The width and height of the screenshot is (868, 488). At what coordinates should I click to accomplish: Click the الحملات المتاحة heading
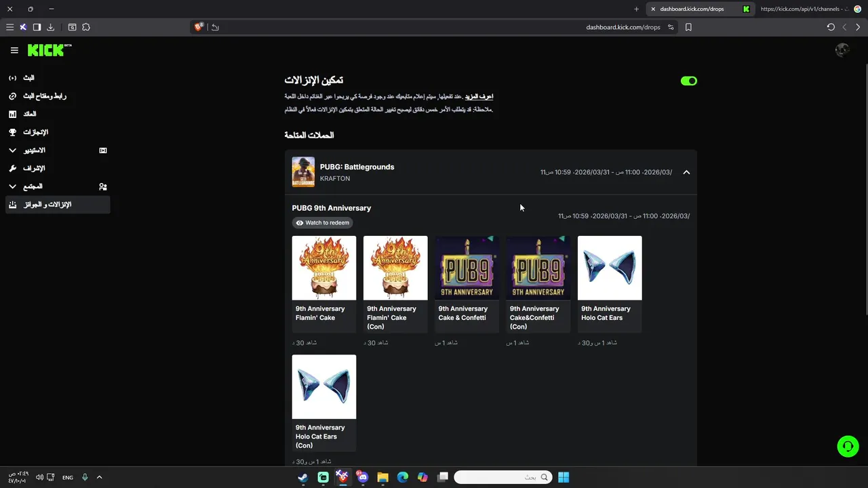tap(309, 135)
